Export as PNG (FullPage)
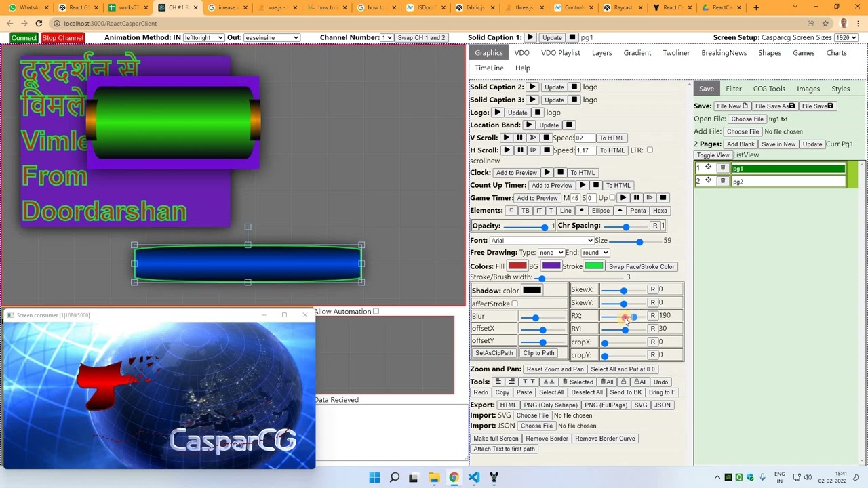 point(605,405)
